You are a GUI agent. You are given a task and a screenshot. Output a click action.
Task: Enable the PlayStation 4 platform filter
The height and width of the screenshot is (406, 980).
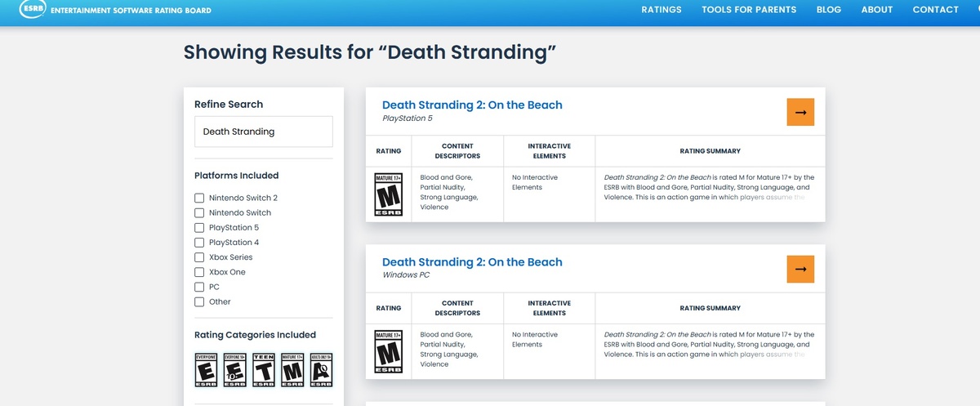pyautogui.click(x=199, y=242)
